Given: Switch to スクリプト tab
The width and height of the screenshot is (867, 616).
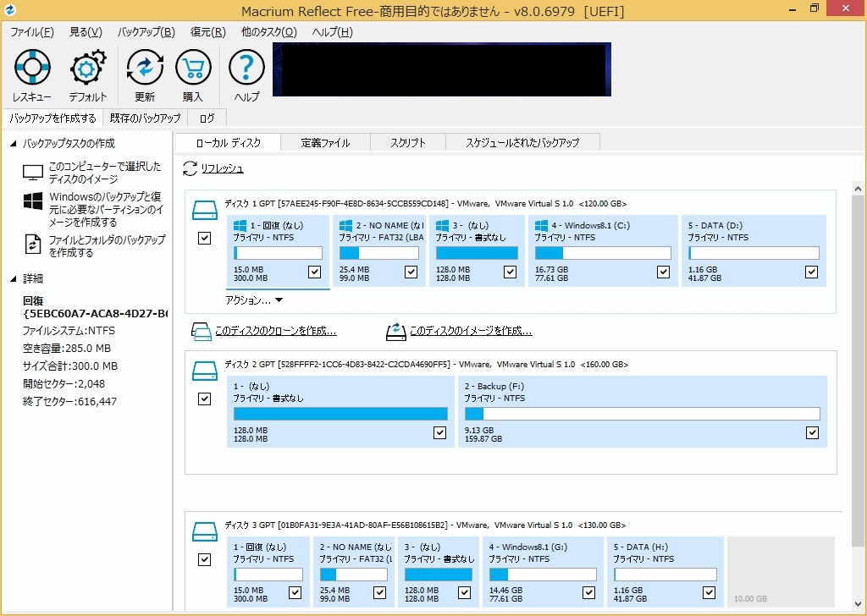Looking at the screenshot, I should [408, 142].
